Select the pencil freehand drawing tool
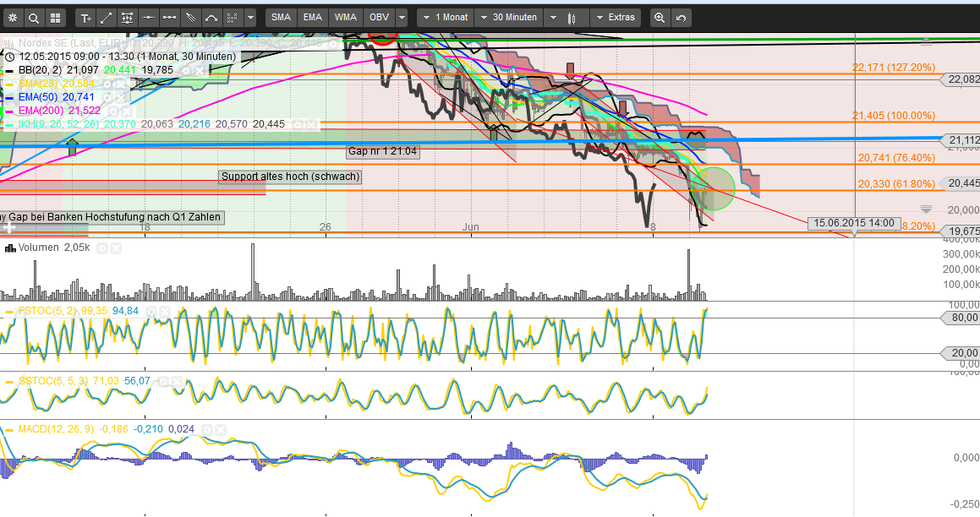 coord(189,17)
